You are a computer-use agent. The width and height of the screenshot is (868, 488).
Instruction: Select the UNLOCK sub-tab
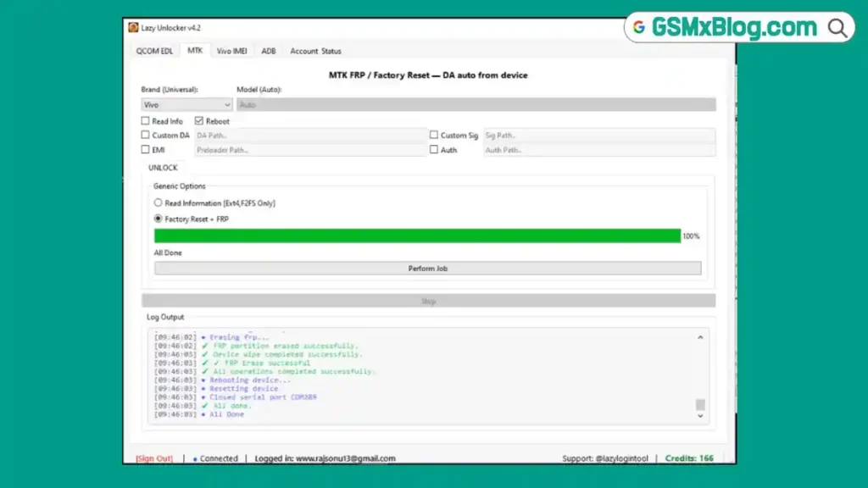[163, 168]
